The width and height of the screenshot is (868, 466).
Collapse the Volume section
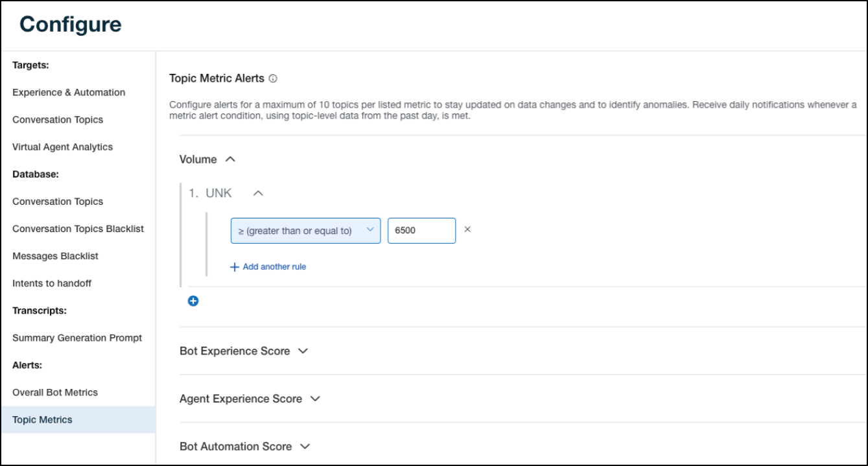(230, 159)
